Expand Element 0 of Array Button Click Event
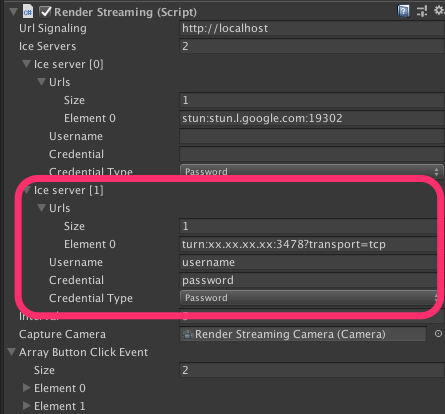445x414 pixels. click(27, 388)
